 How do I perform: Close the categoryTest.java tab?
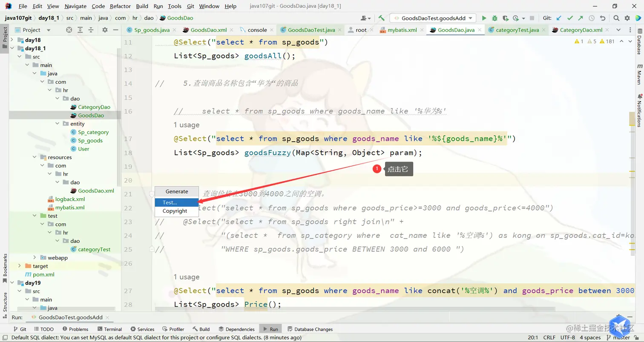543,30
